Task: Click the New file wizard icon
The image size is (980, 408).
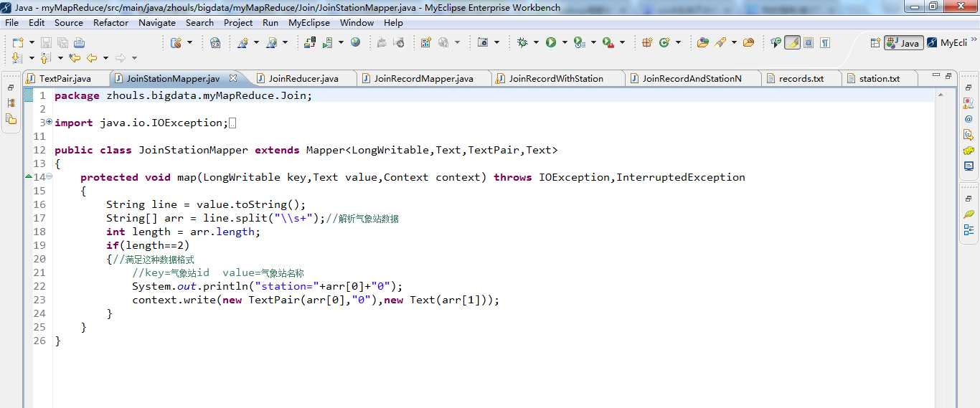Action: [18, 42]
